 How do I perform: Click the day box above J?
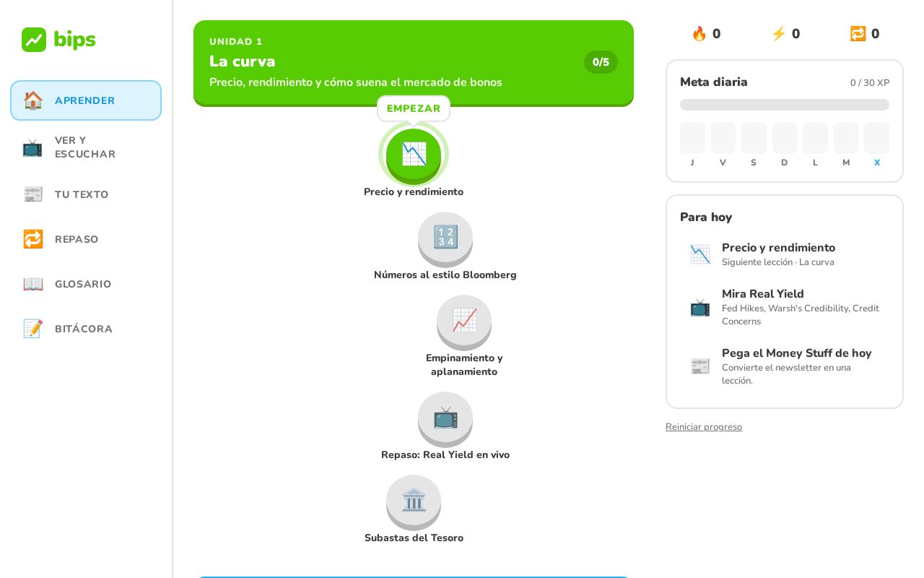click(x=692, y=138)
